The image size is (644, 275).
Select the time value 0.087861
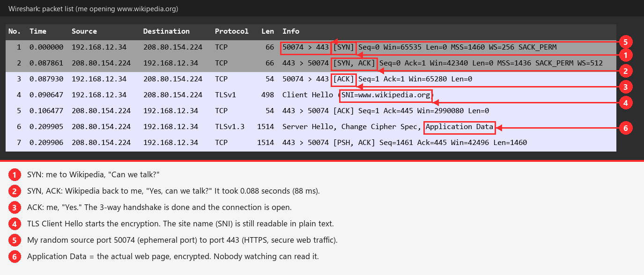point(46,63)
